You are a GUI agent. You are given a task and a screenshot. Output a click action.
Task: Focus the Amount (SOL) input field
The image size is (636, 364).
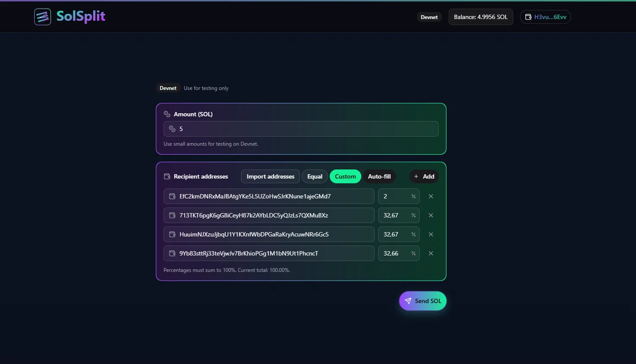click(x=301, y=129)
